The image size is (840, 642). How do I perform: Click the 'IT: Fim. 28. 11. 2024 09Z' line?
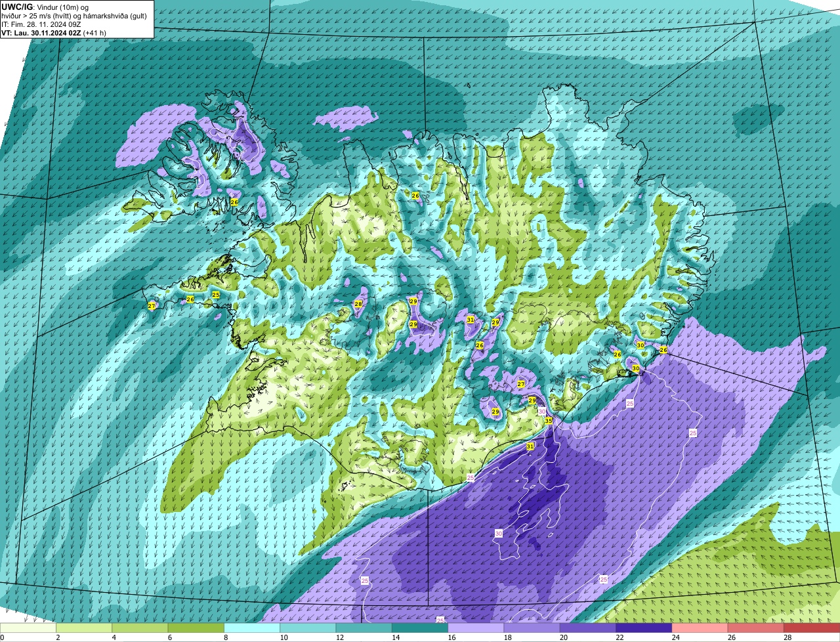click(x=41, y=24)
